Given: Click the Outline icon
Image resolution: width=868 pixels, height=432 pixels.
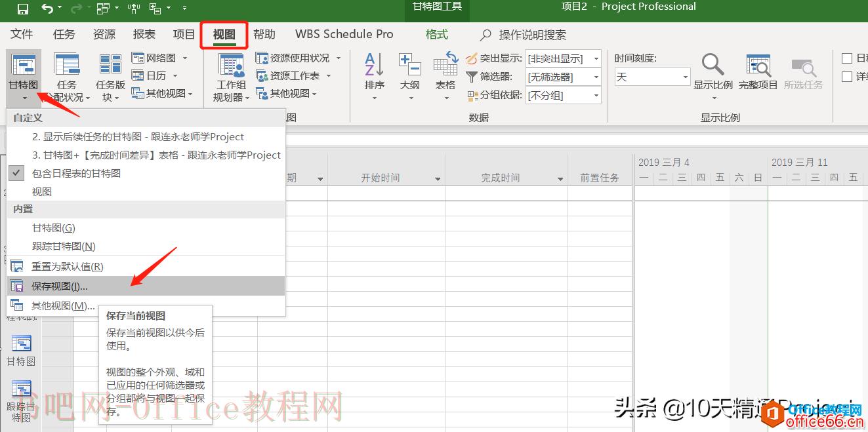Looking at the screenshot, I should pos(409,65).
